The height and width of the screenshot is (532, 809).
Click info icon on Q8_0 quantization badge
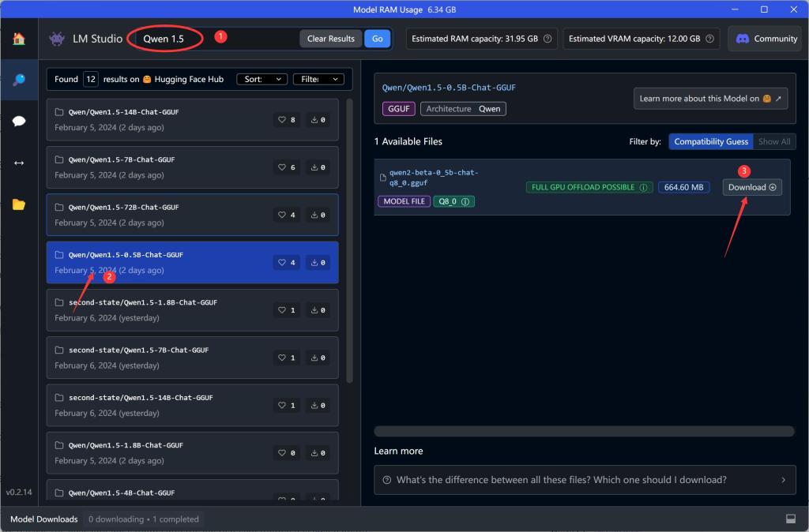coord(465,201)
